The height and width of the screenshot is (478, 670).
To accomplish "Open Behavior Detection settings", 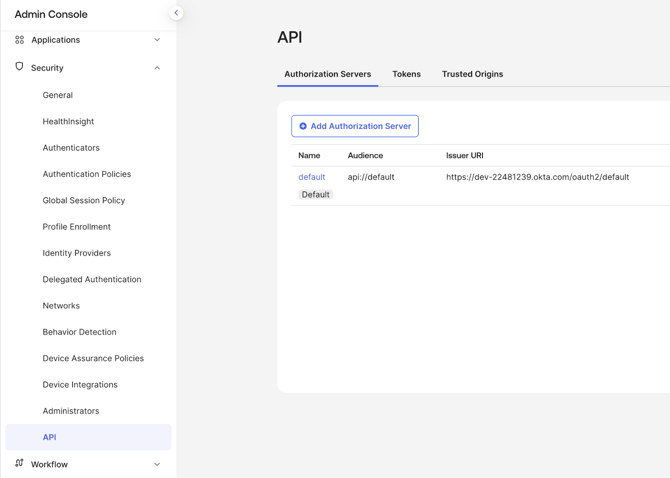I will click(79, 332).
